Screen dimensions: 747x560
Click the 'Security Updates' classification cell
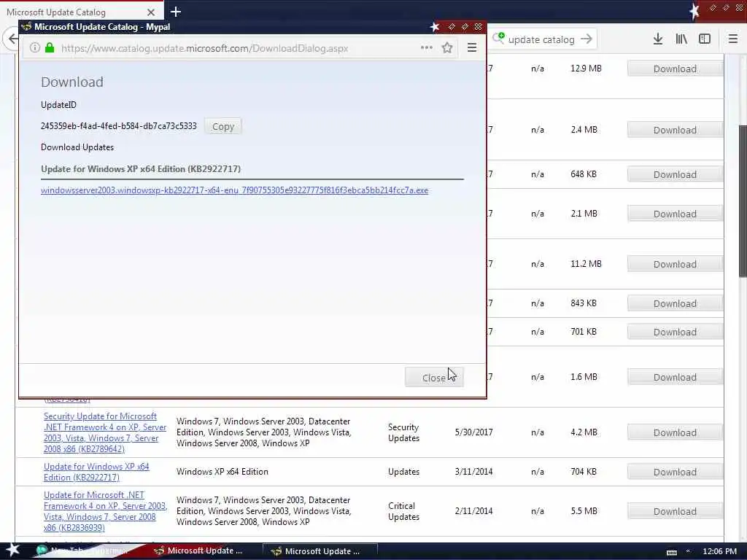(x=403, y=432)
